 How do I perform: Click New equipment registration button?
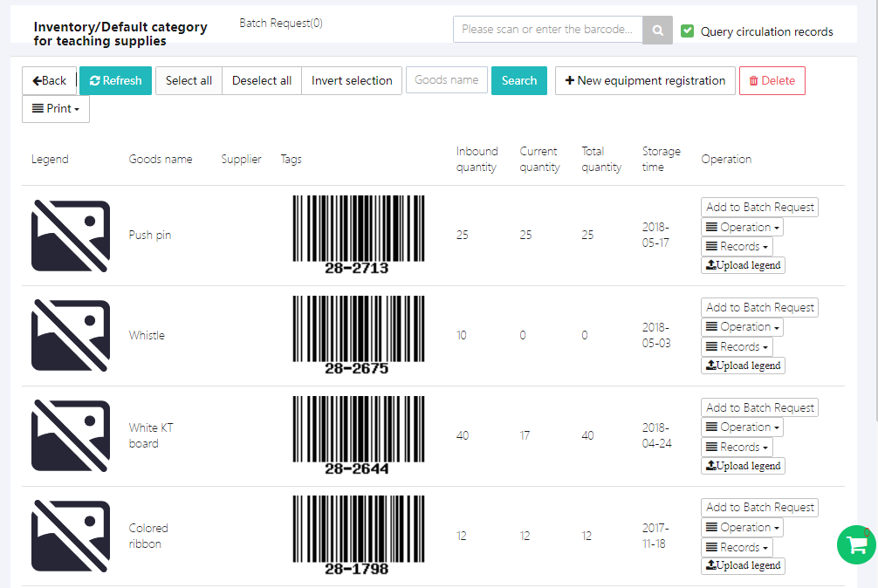point(645,80)
